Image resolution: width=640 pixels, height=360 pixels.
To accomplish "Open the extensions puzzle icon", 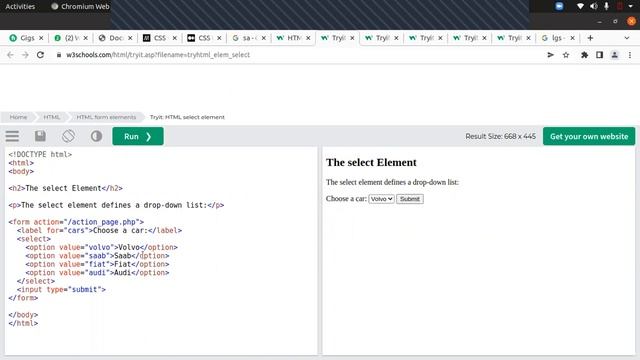I will pos(584,55).
